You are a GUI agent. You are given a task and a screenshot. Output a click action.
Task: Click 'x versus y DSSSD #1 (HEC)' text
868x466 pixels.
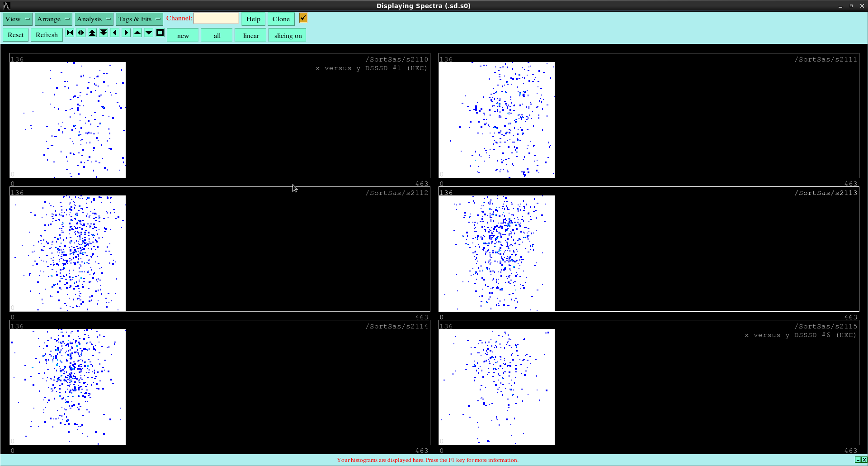click(x=372, y=68)
